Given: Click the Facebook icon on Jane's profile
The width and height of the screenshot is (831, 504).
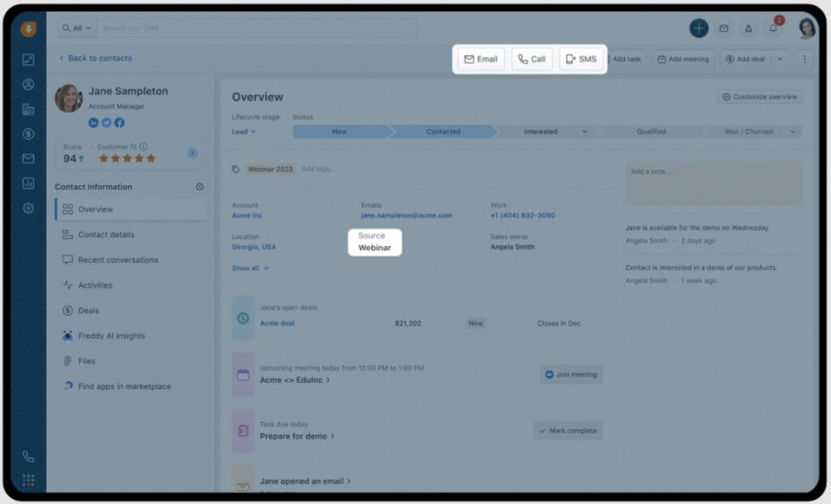Looking at the screenshot, I should (x=118, y=123).
